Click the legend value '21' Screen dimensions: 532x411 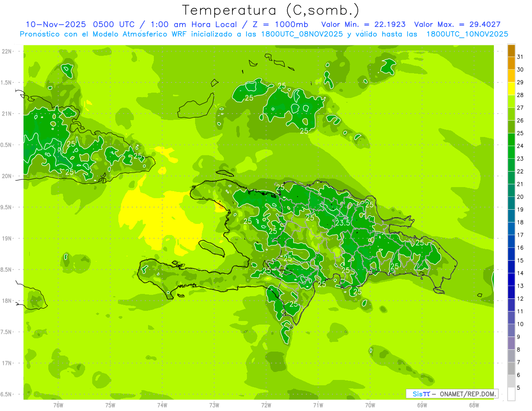(520, 184)
